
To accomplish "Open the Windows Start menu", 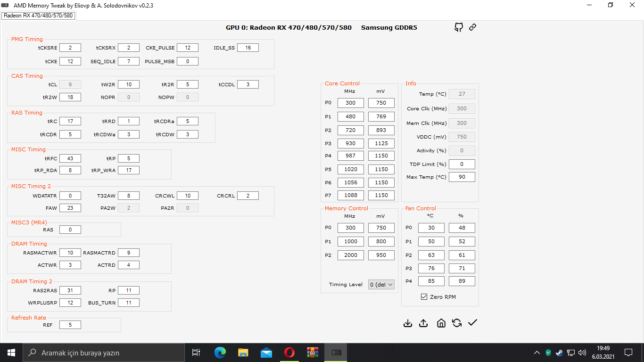I will [11, 353].
